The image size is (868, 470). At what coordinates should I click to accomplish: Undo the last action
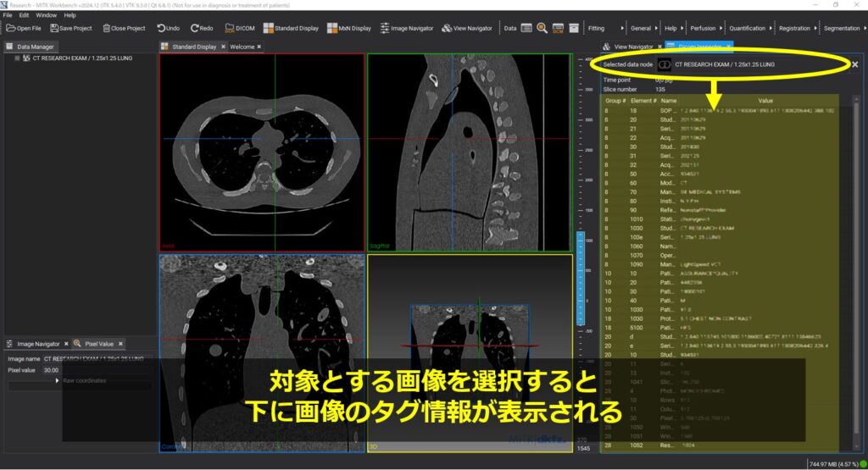tap(169, 28)
